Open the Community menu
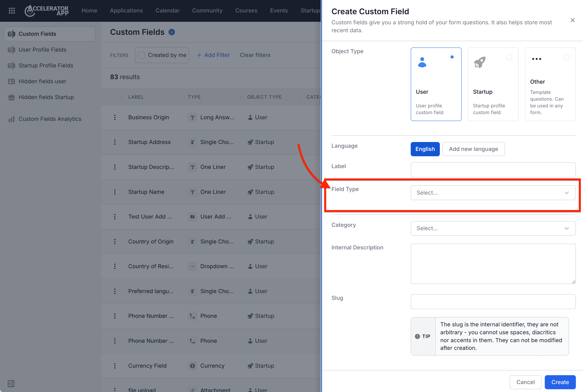The height and width of the screenshot is (392, 583). 207,10
